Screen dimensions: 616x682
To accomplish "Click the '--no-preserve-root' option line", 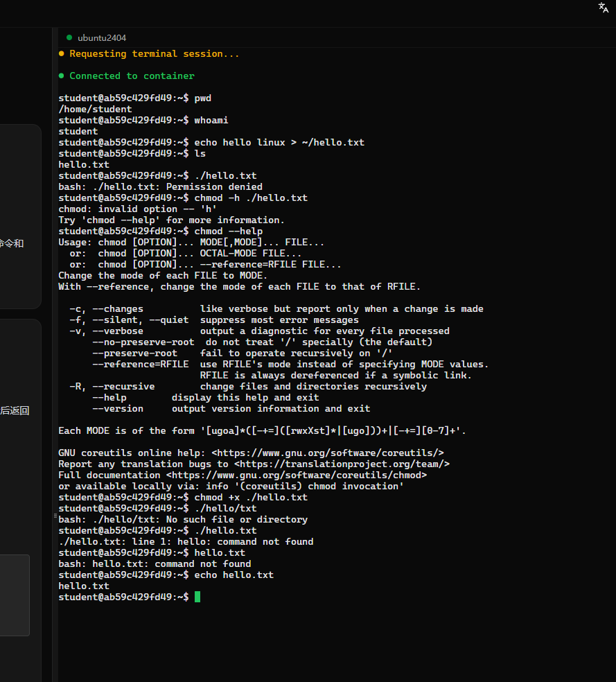I will point(263,342).
